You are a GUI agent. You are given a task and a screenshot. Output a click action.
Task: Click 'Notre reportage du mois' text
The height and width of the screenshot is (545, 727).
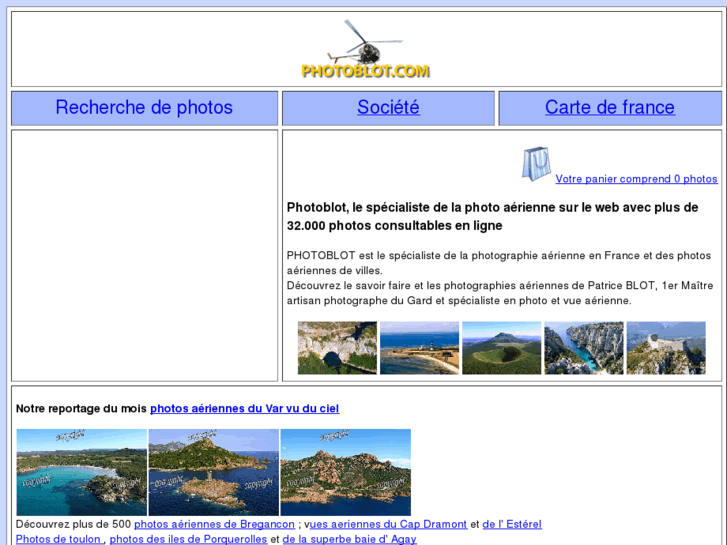coord(81,409)
